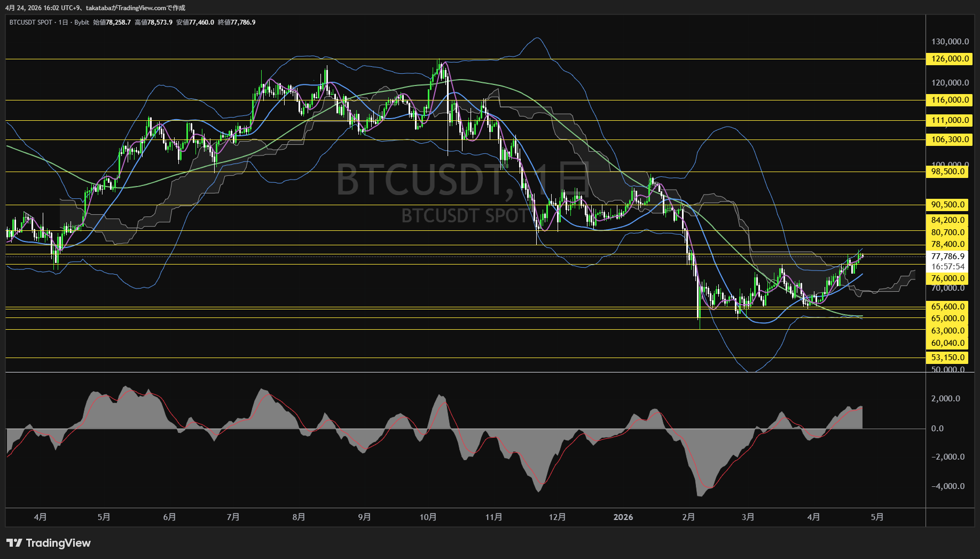Select the 76,000.0 yellow price label

point(947,278)
